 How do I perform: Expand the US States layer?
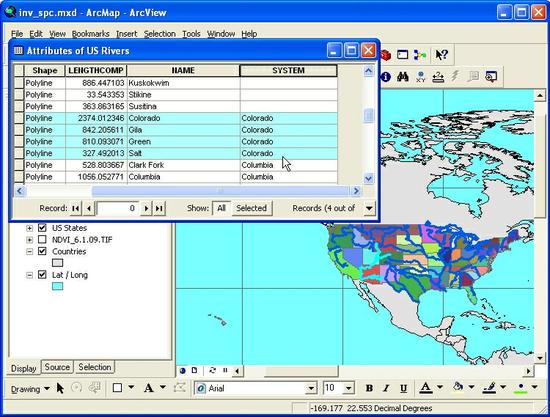click(30, 228)
